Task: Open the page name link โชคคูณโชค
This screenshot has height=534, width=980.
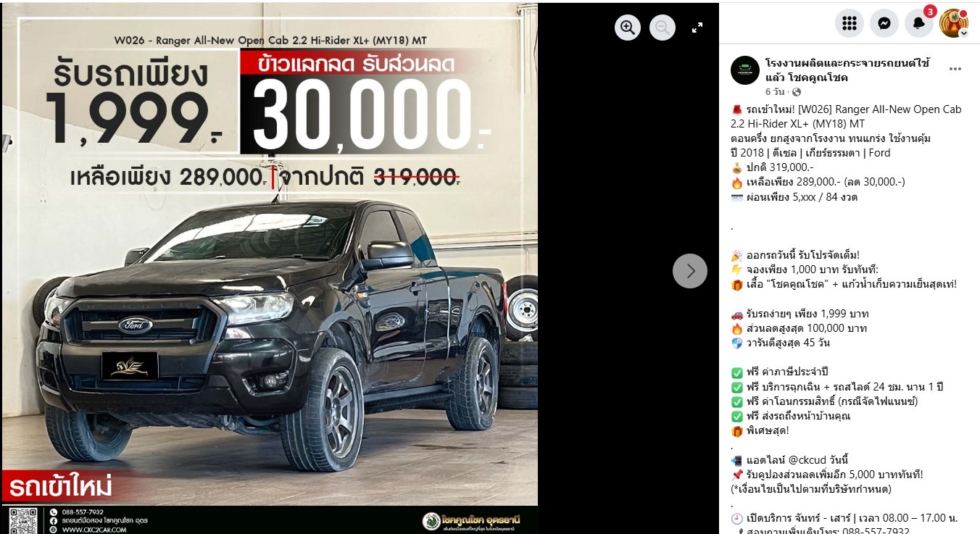Action: click(847, 70)
